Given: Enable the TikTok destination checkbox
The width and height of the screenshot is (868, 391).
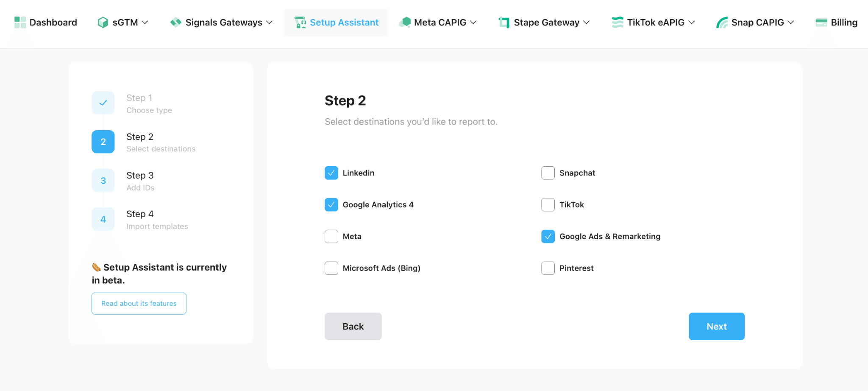Looking at the screenshot, I should click(x=548, y=205).
